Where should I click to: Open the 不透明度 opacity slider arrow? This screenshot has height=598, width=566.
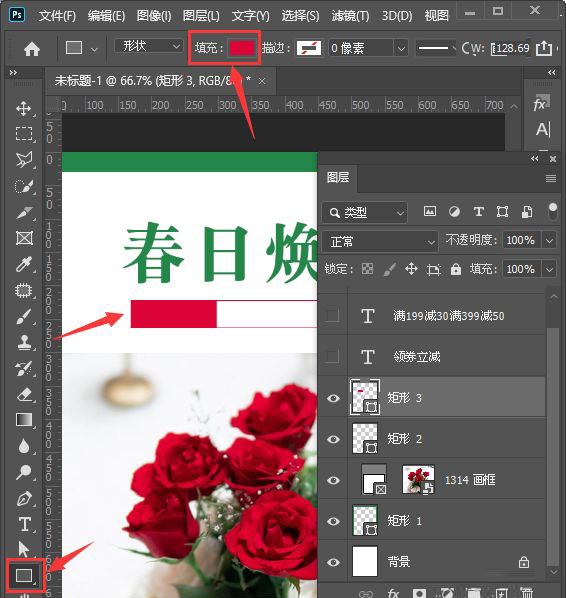pyautogui.click(x=550, y=241)
